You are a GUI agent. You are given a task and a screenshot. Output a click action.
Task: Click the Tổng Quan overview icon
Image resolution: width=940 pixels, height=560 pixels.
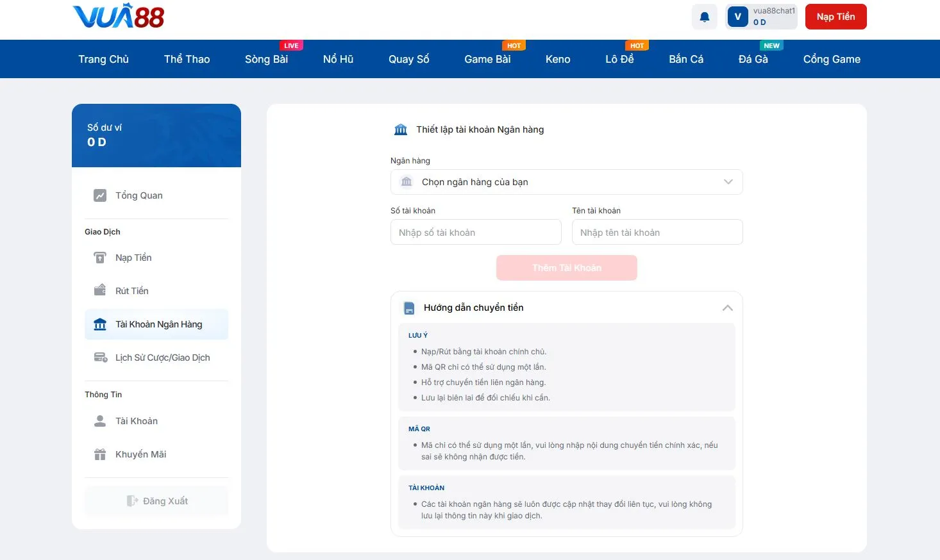pyautogui.click(x=100, y=195)
